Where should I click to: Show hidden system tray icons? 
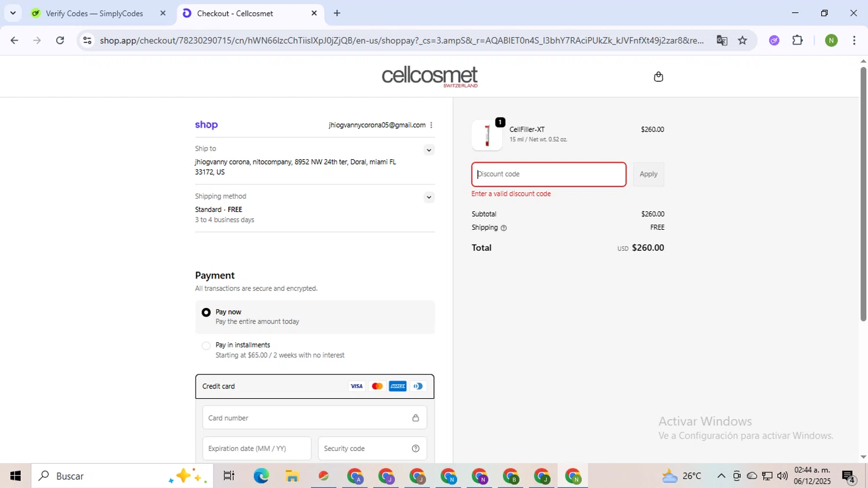click(x=721, y=476)
